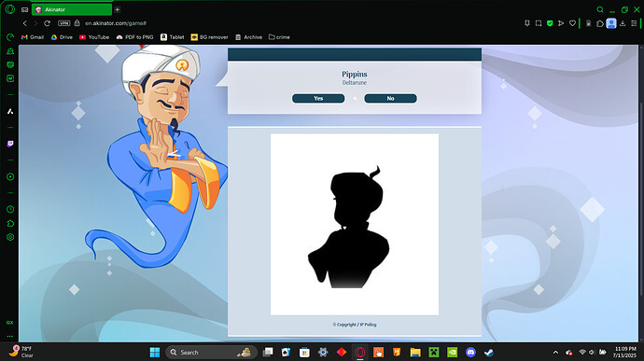Open Microsoft Store from taskbar

(x=304, y=353)
